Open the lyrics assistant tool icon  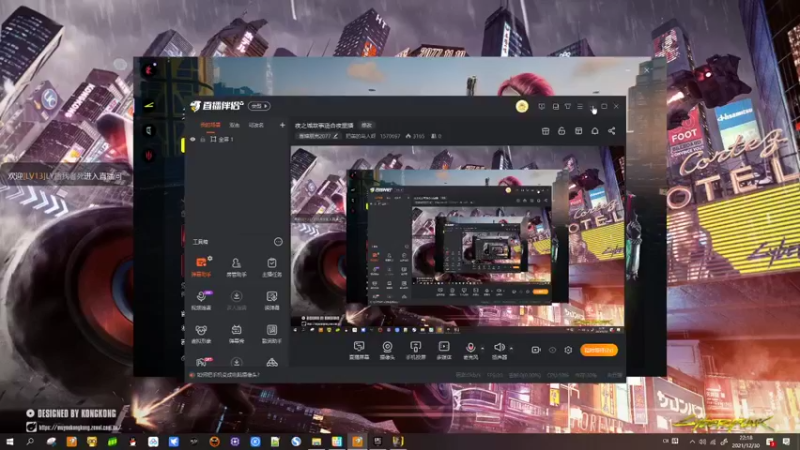click(x=271, y=334)
